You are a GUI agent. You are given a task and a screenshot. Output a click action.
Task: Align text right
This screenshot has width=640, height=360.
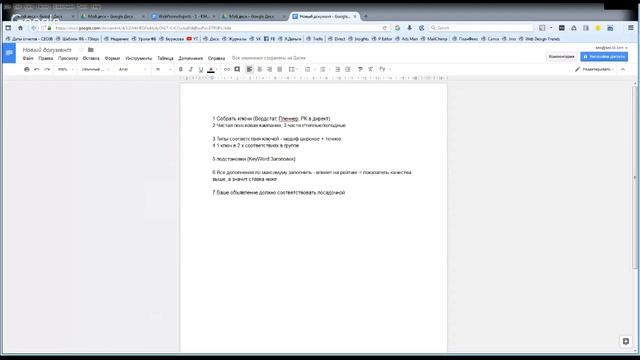(x=269, y=69)
